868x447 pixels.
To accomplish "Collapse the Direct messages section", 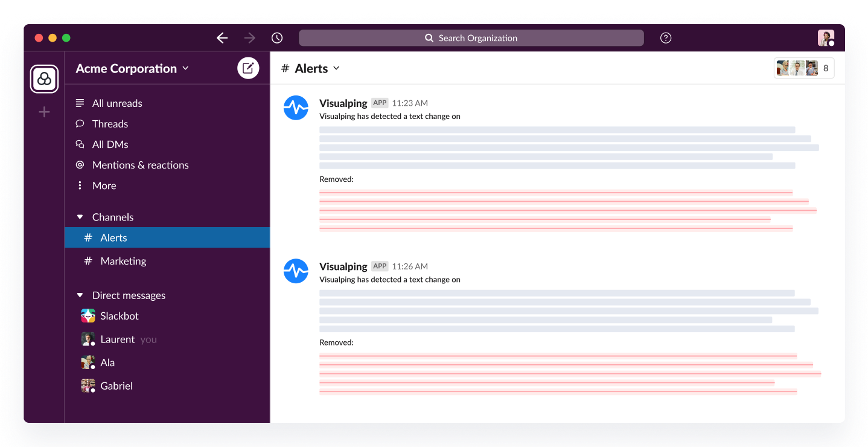I will pyautogui.click(x=80, y=295).
